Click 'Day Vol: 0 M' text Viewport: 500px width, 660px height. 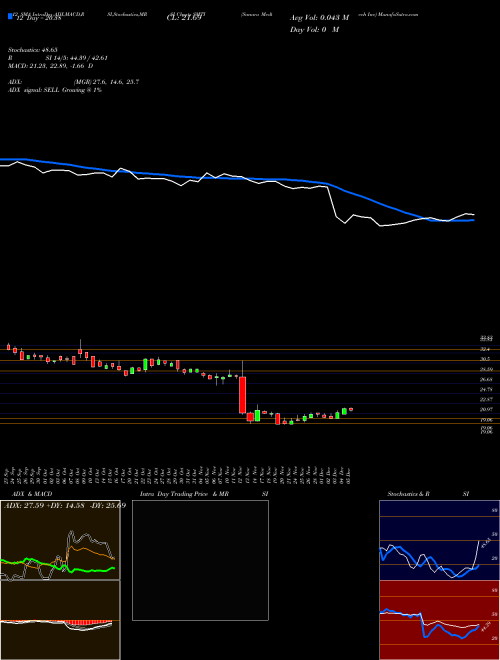314,29
